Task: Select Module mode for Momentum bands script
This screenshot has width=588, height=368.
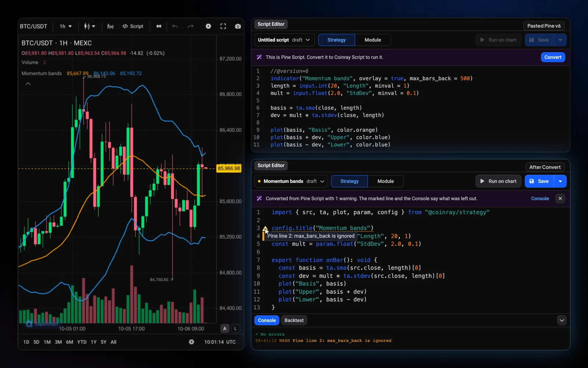Action: 386,181
